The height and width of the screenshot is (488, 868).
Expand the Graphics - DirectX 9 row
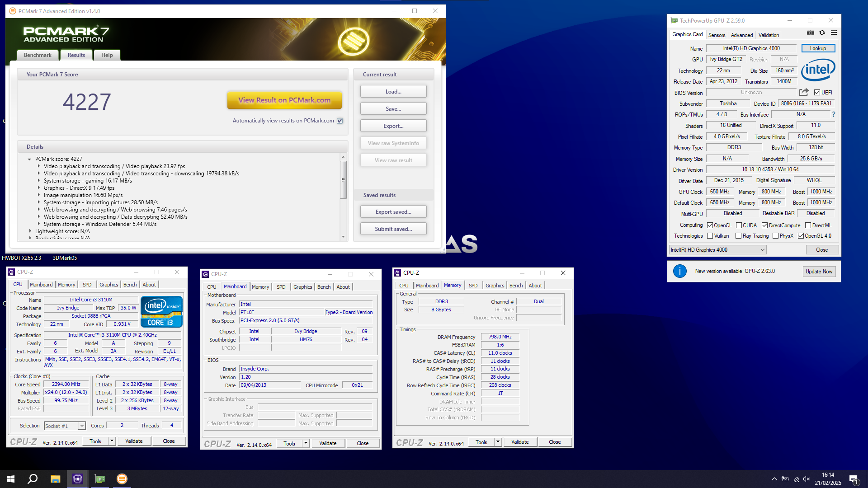point(38,188)
